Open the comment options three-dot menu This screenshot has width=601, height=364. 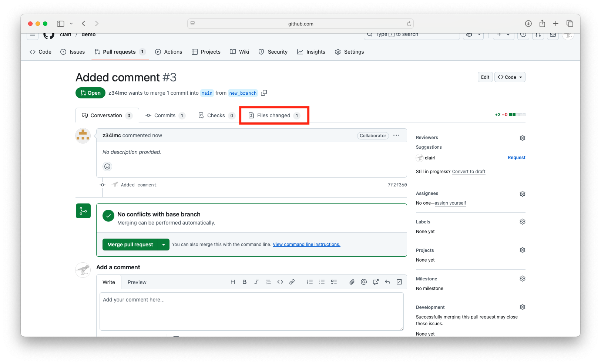pos(396,135)
